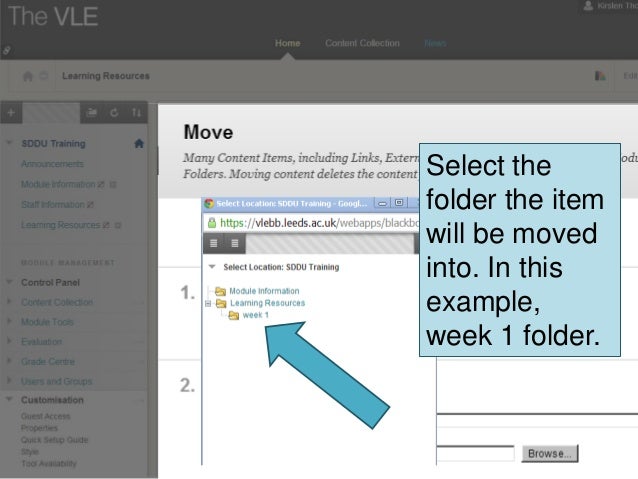638x479 pixels.
Task: Click the home icon in breadcrumb bar
Action: (x=28, y=76)
